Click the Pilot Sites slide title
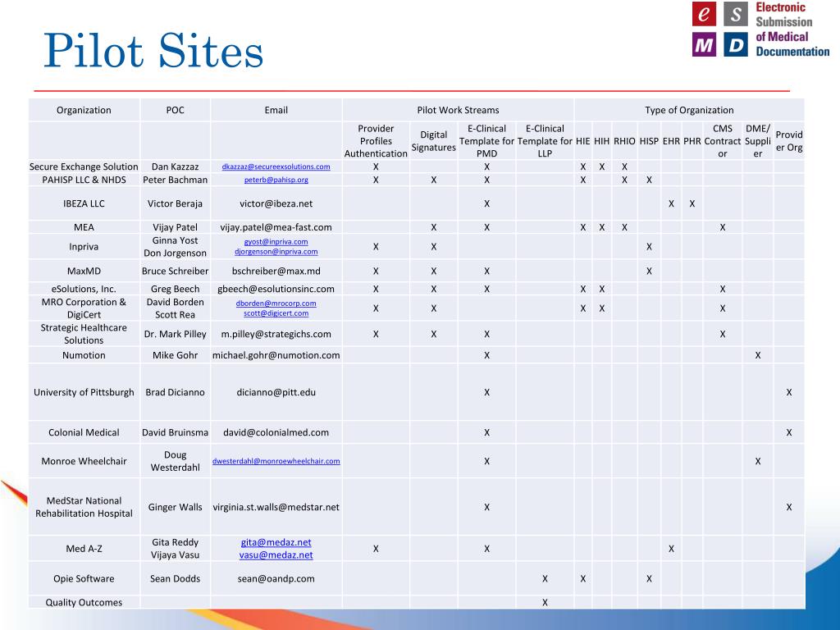The width and height of the screenshot is (840, 630). pos(153,51)
